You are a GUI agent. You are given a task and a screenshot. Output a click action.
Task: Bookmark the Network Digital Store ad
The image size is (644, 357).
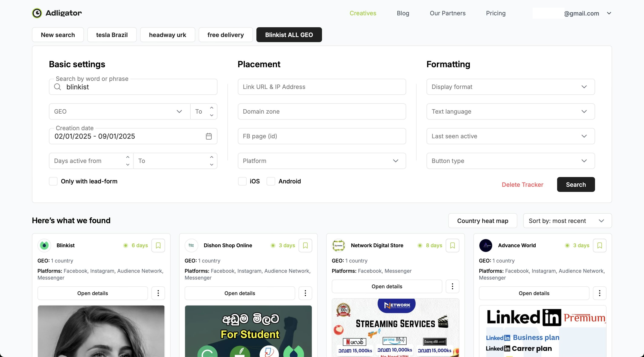tap(452, 245)
